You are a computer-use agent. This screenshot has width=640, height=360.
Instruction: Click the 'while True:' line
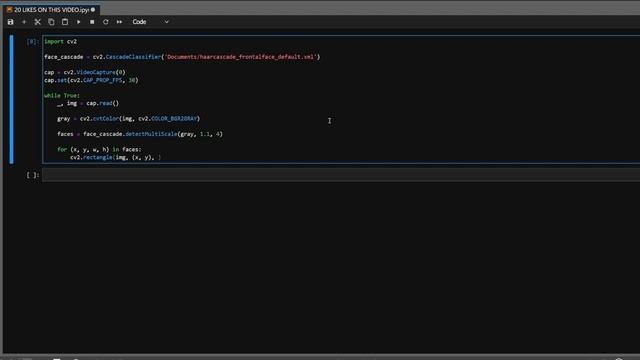(x=62, y=96)
